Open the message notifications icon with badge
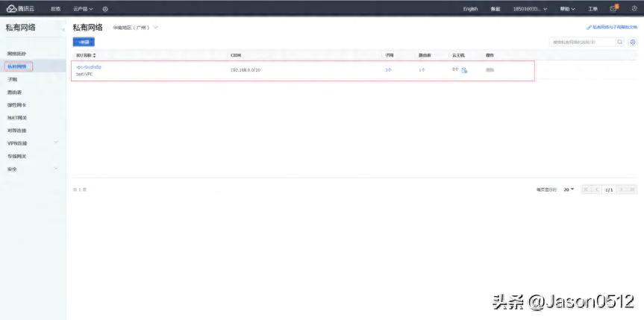The width and height of the screenshot is (644, 320). (x=613, y=9)
